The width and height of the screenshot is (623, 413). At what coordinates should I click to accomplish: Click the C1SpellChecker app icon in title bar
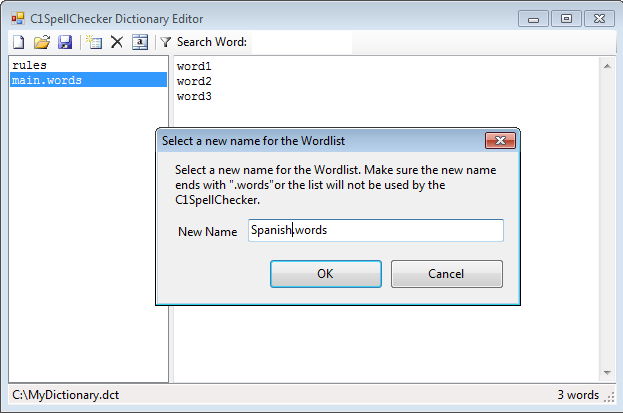(x=17, y=18)
